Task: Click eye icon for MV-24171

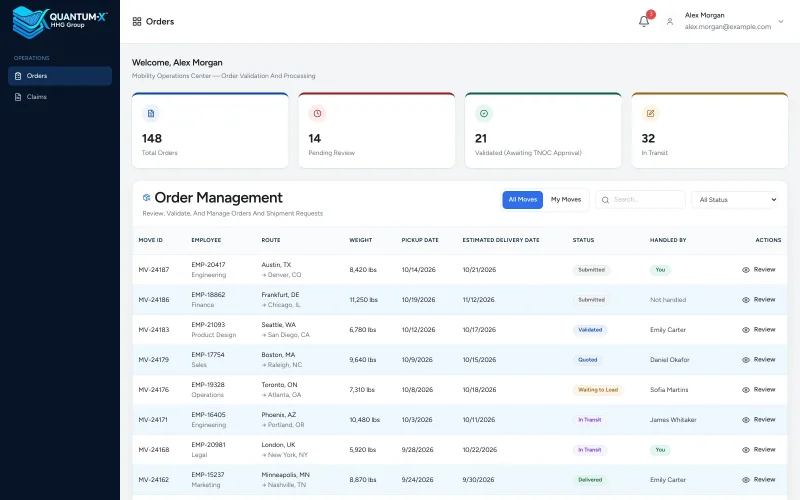Action: tap(746, 420)
